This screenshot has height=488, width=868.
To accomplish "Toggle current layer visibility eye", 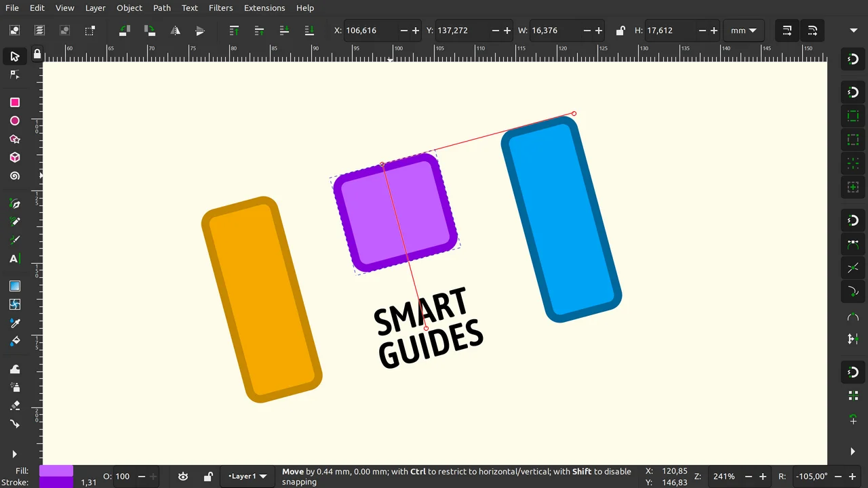I will click(x=183, y=476).
